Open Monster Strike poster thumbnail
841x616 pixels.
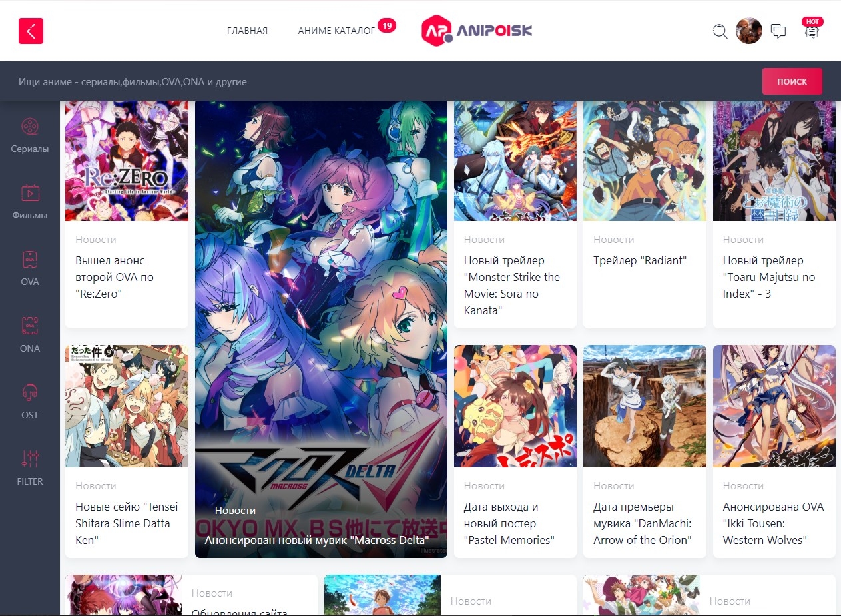click(515, 160)
